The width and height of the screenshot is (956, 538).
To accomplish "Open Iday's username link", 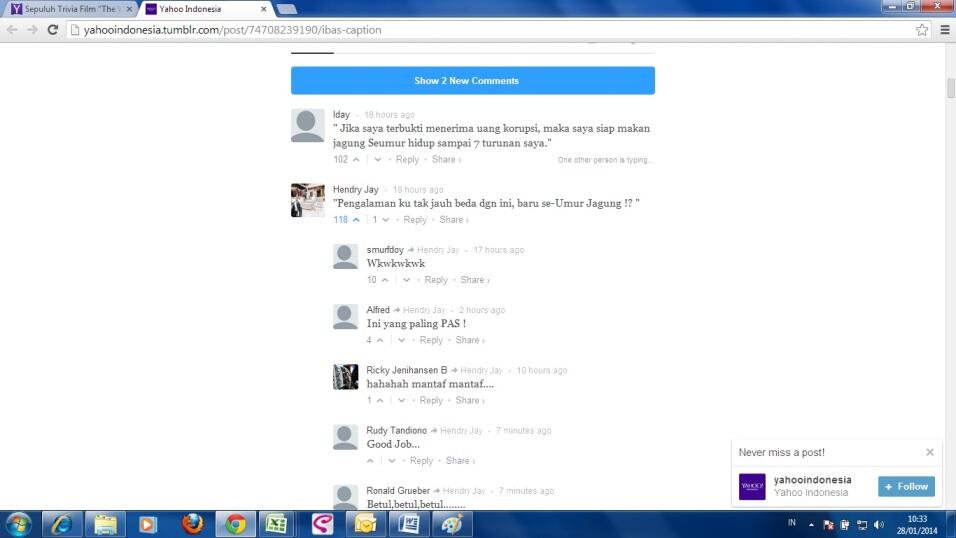I will pyautogui.click(x=341, y=115).
